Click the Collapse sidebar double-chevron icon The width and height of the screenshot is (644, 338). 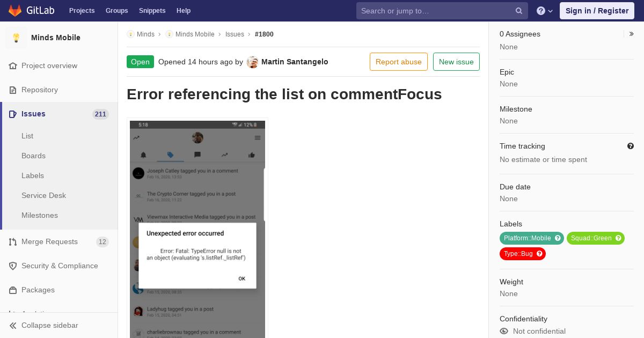click(x=13, y=325)
